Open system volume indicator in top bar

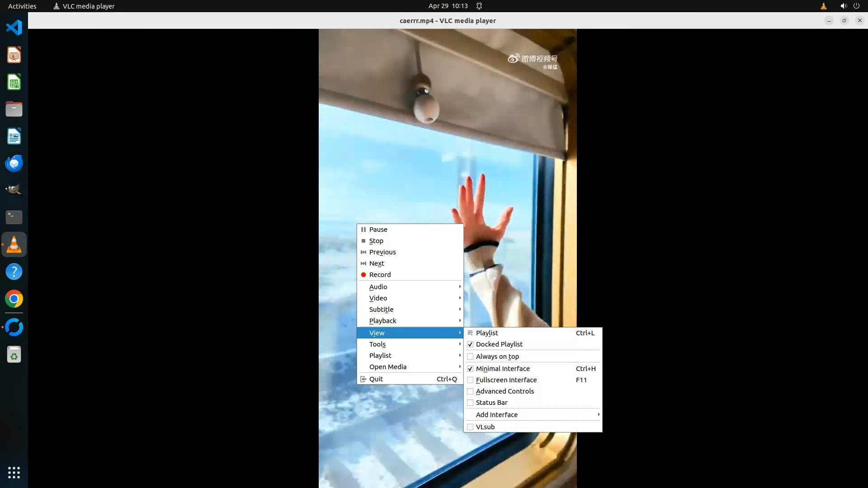(x=843, y=6)
